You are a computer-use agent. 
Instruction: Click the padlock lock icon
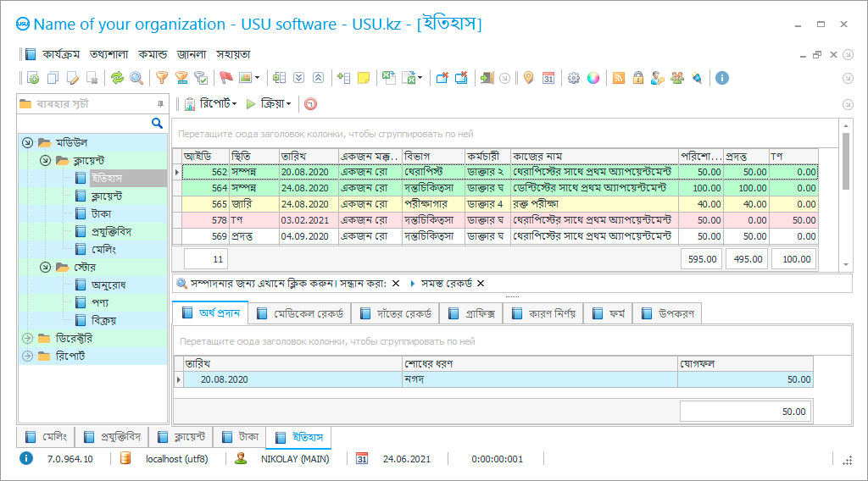pos(637,78)
